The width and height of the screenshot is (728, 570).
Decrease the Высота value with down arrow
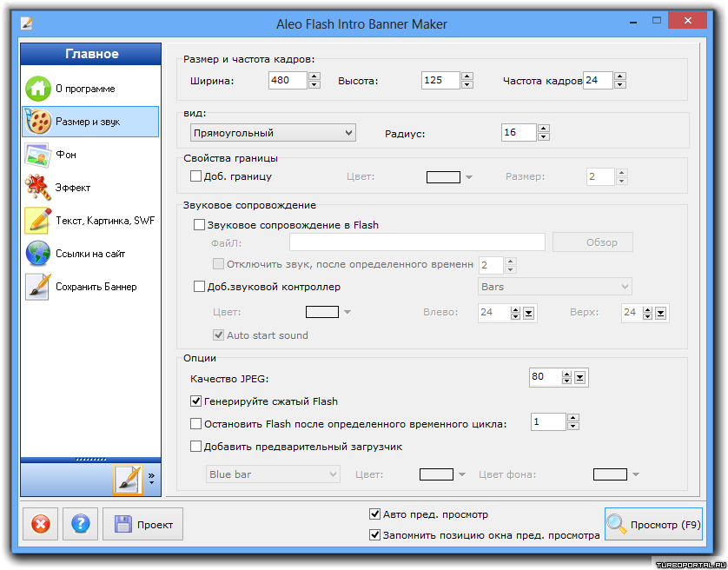[467, 84]
